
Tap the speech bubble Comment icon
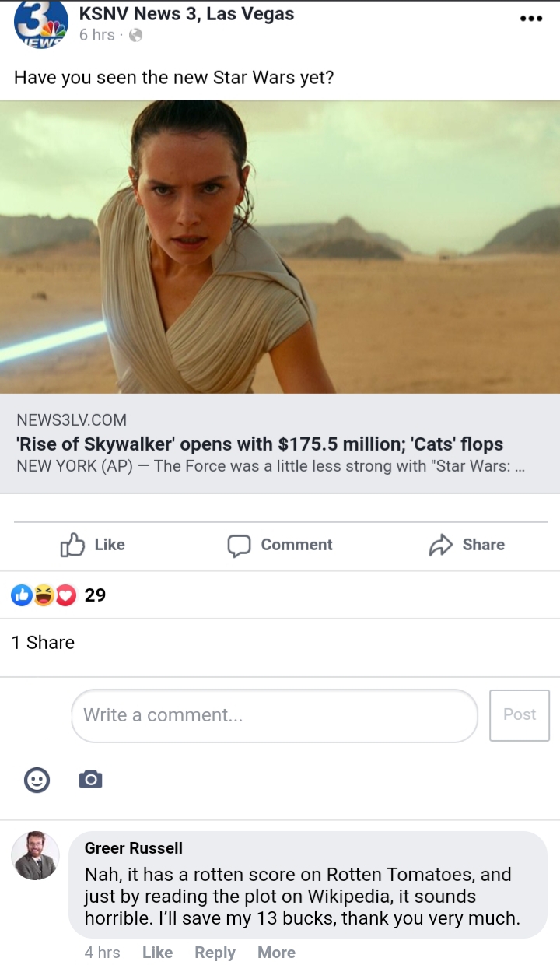tap(239, 546)
